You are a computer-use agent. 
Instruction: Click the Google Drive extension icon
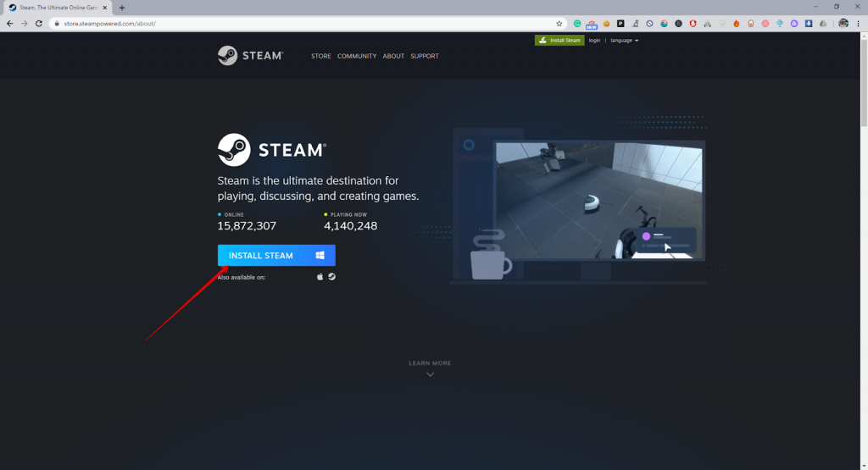point(823,24)
